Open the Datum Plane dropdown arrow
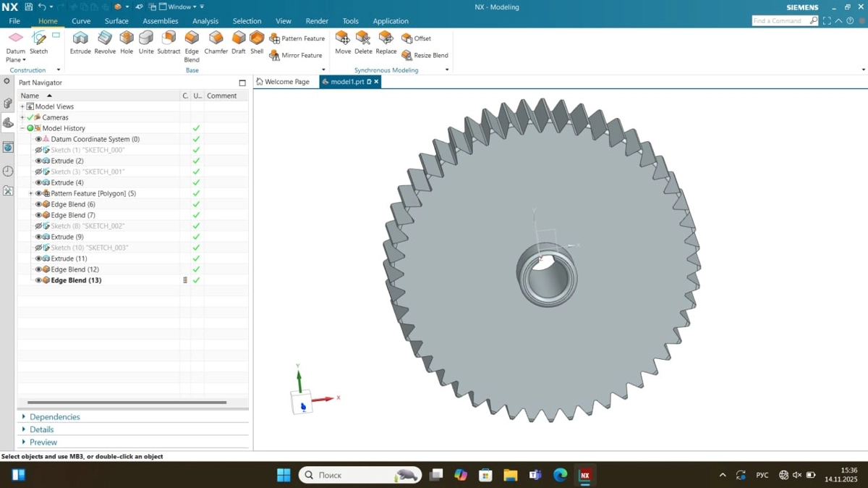This screenshot has height=488, width=868. [24, 60]
